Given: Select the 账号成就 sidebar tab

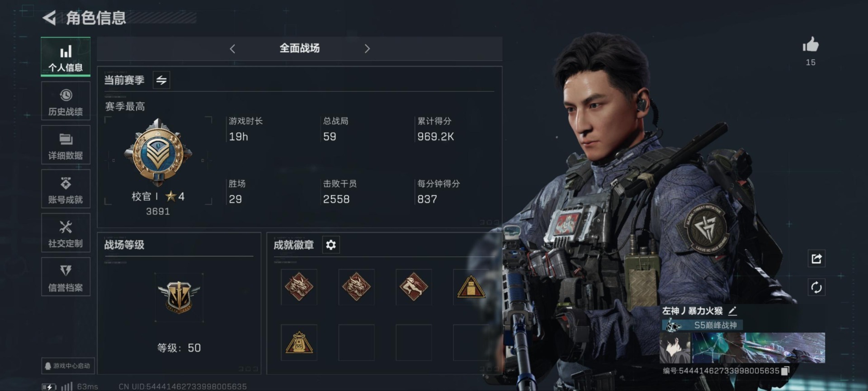Looking at the screenshot, I should pos(66,189).
